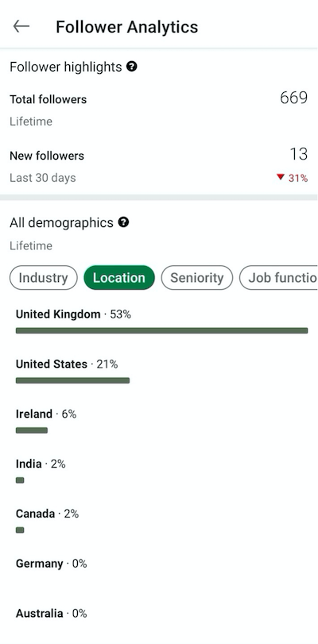Click the Follower Analytics page title
This screenshot has height=644, width=318.
point(126,27)
